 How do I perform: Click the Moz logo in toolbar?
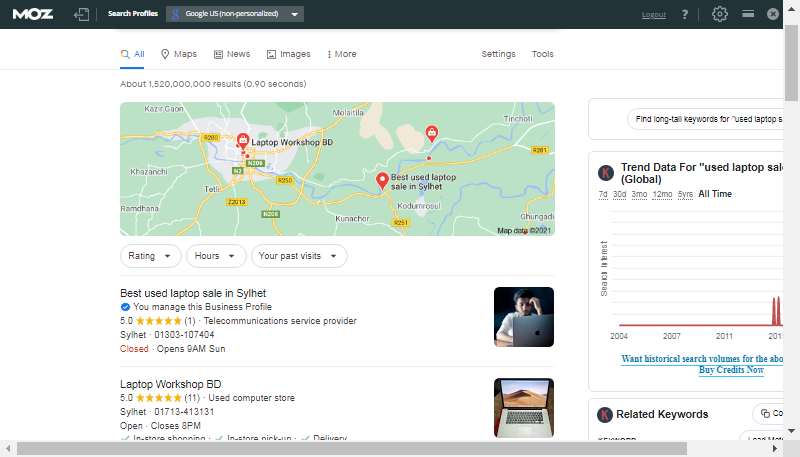click(34, 14)
